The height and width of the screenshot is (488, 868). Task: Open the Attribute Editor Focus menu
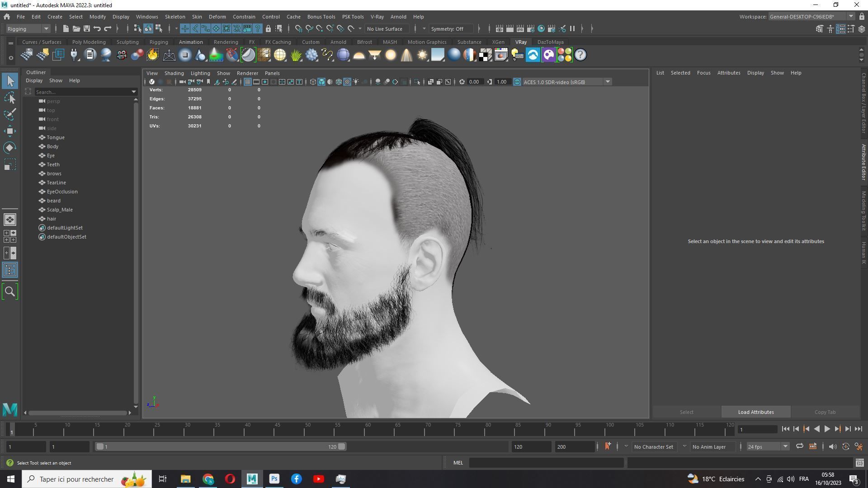(x=703, y=73)
